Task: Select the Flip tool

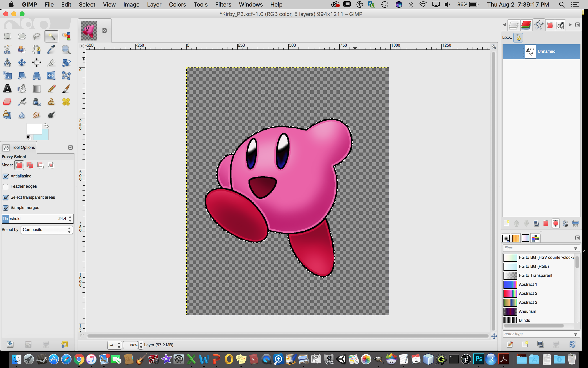Action: tap(51, 76)
